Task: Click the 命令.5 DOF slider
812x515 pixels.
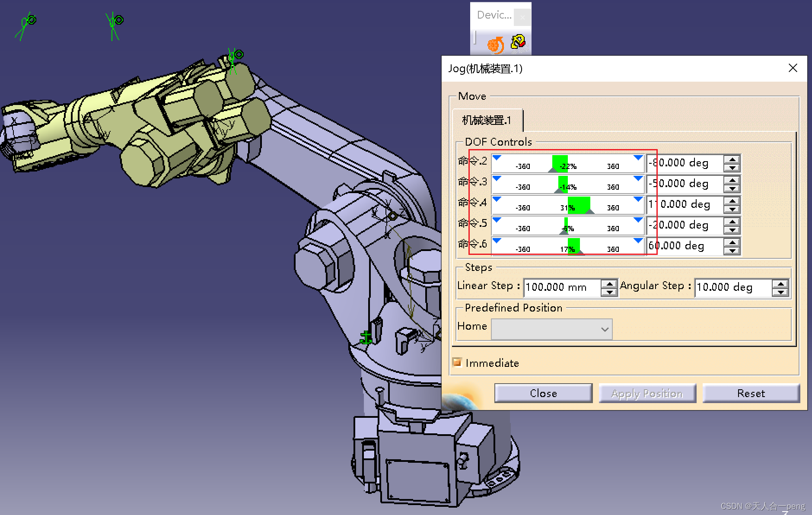Action: 567,226
